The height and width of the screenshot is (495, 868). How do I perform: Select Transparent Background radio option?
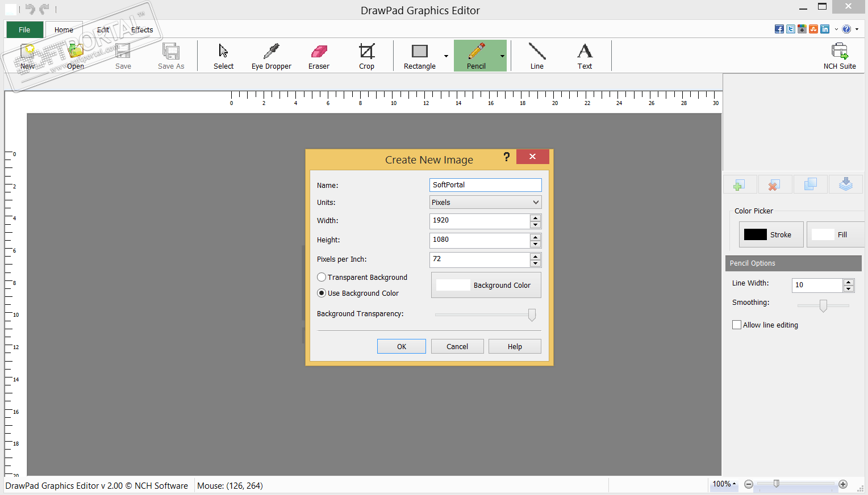pyautogui.click(x=322, y=277)
